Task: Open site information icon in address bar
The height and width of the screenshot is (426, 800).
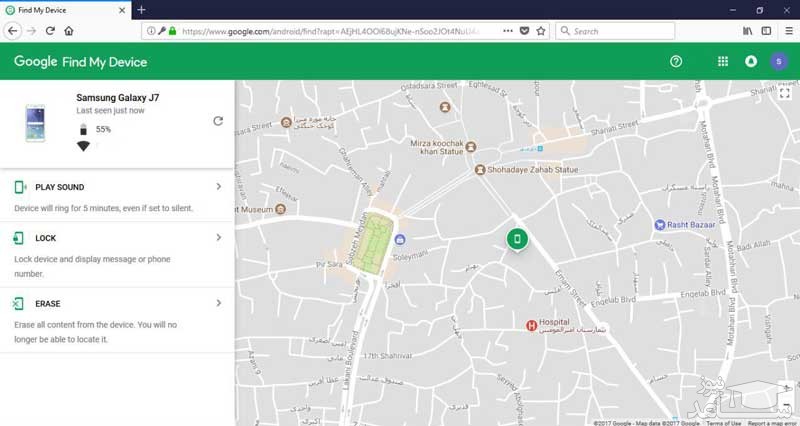Action: click(x=151, y=31)
